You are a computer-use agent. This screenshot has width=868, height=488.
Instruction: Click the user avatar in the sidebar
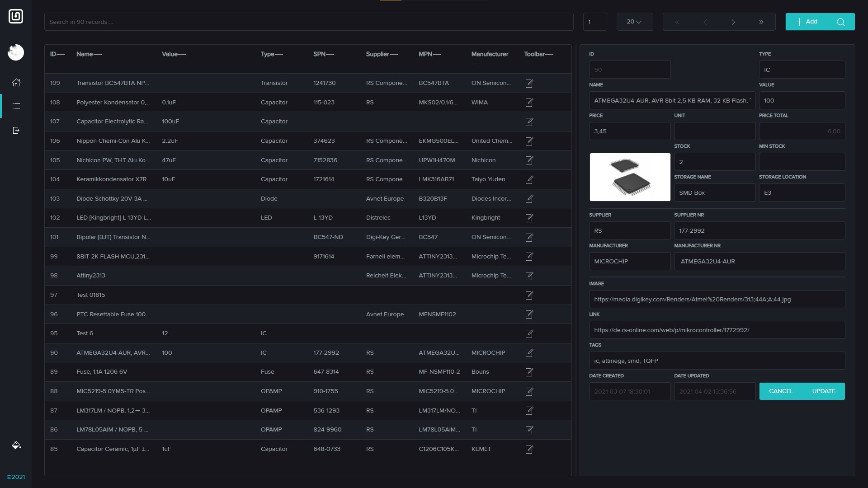click(16, 52)
